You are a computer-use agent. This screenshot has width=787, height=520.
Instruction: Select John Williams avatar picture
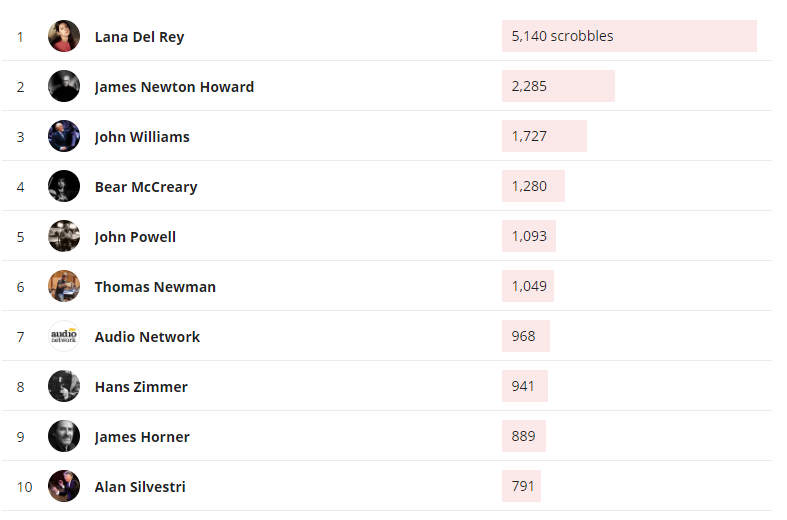(64, 136)
